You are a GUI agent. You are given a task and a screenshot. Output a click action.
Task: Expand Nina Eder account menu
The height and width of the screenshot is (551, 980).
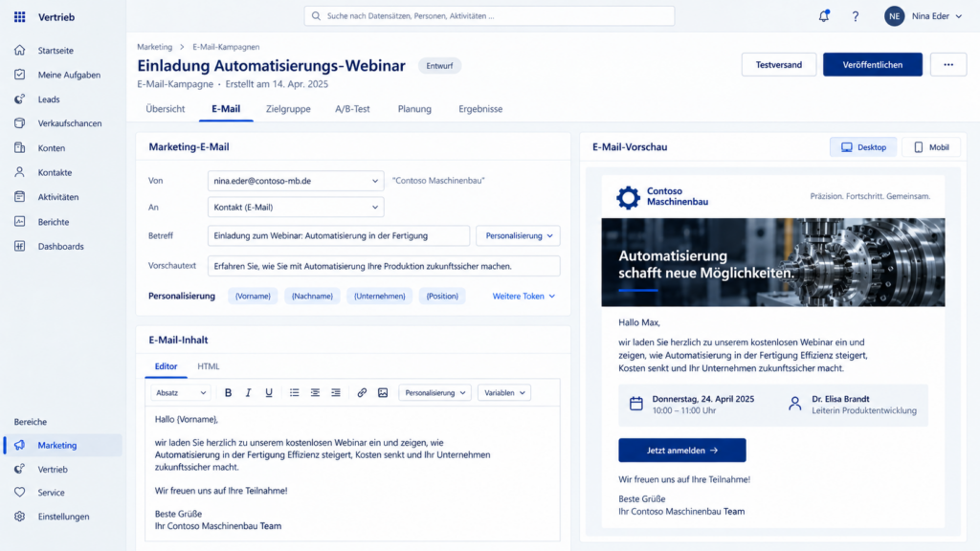pos(937,16)
